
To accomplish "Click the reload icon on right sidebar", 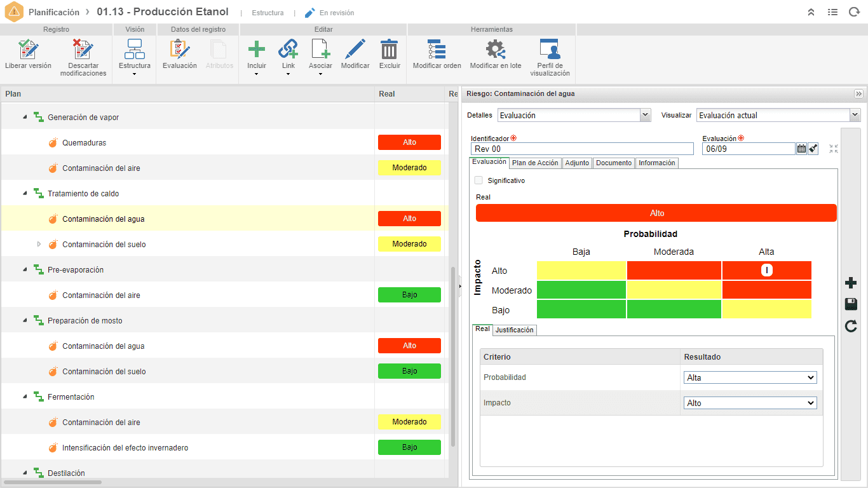I will coord(851,327).
